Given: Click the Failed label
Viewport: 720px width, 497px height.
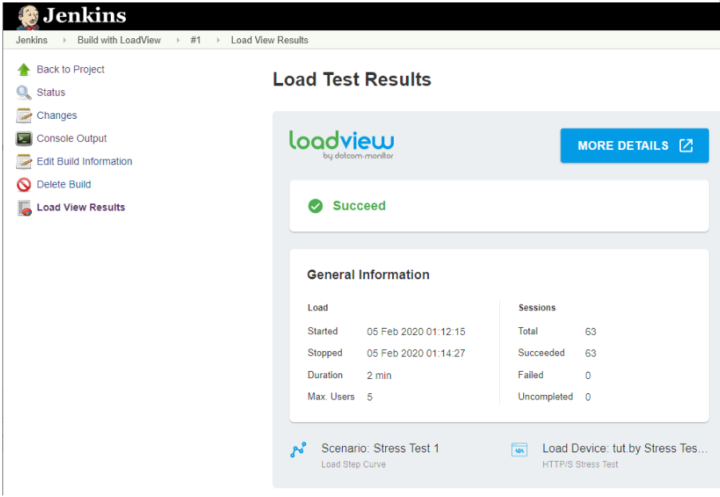Looking at the screenshot, I should tap(531, 375).
